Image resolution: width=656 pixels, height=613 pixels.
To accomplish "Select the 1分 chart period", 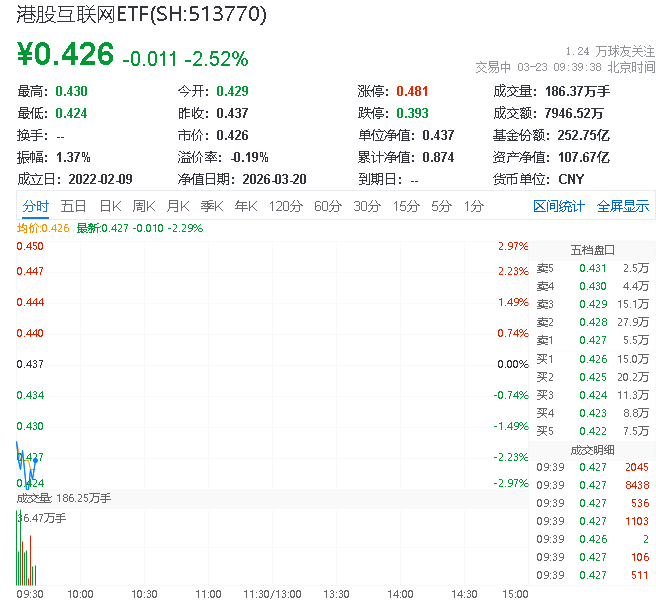I will coord(473,206).
